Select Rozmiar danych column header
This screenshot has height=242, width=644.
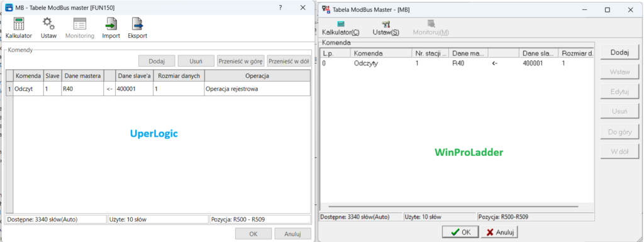[x=179, y=76]
